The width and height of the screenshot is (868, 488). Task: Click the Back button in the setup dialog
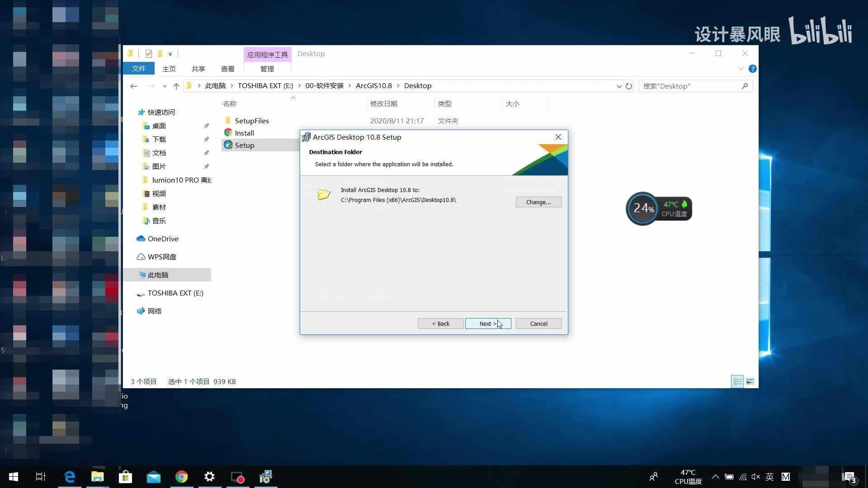point(440,324)
